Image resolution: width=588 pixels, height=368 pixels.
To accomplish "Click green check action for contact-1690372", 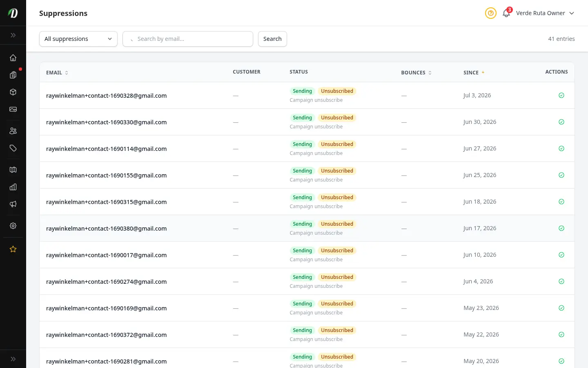I will click(561, 334).
